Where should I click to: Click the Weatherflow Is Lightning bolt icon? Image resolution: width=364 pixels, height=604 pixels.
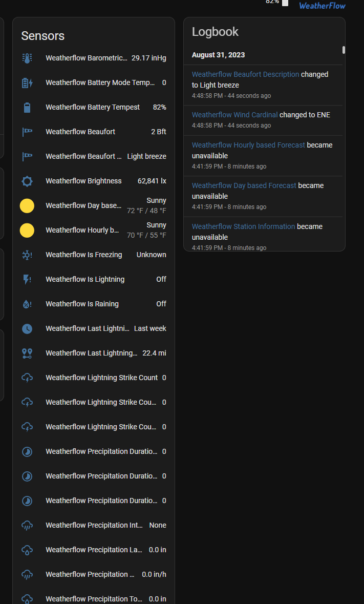coord(27,279)
